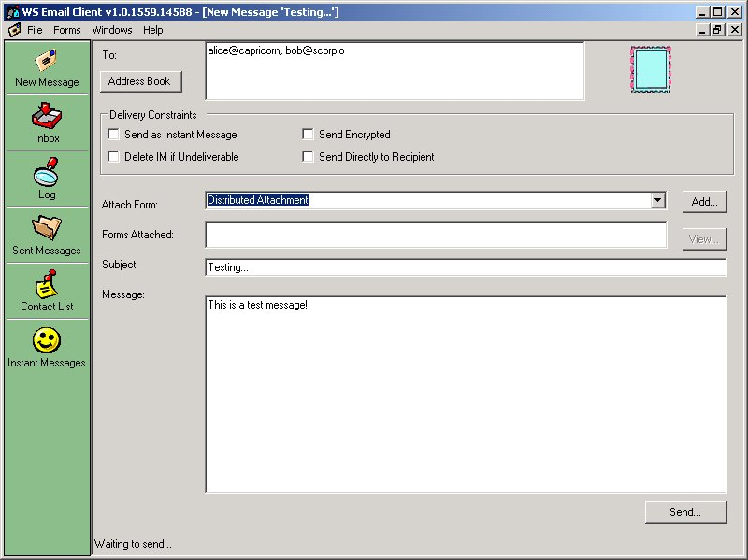This screenshot has height=560, width=748.
Task: Click the postage stamp image
Action: click(651, 70)
